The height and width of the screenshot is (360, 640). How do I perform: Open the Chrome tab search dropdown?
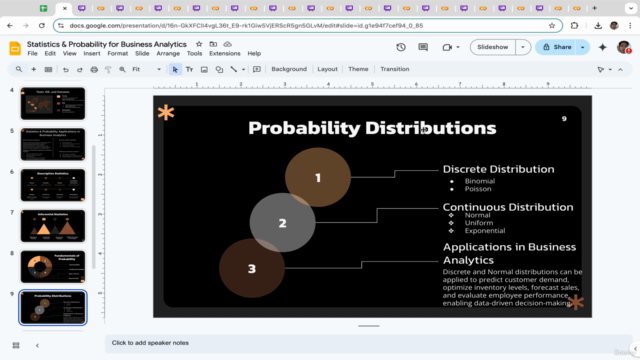[631, 8]
